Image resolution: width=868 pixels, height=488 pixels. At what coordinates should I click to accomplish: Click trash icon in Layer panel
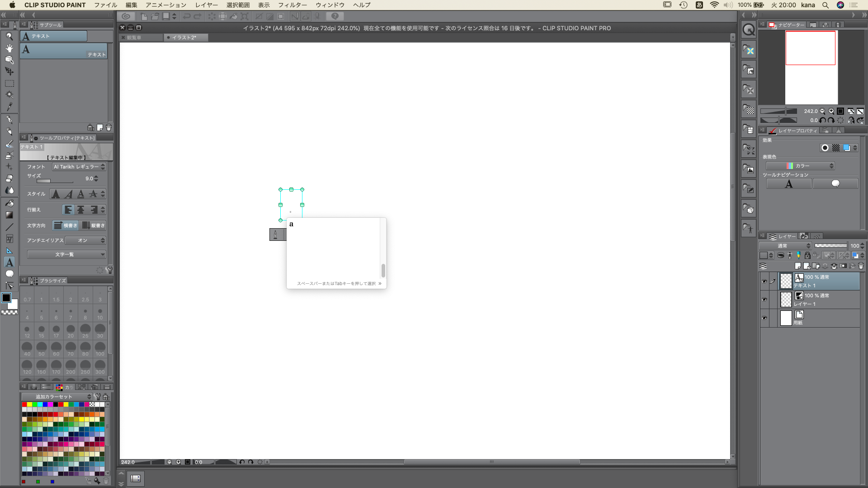point(861,266)
